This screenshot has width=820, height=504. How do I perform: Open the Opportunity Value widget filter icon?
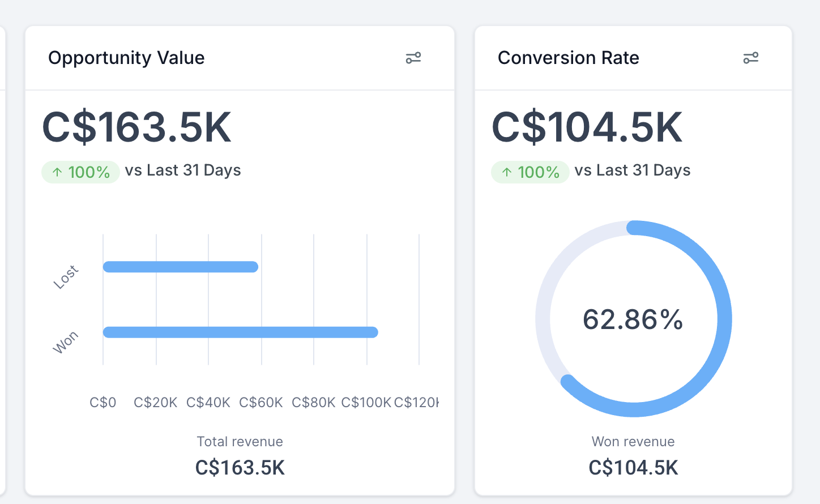pyautogui.click(x=413, y=58)
